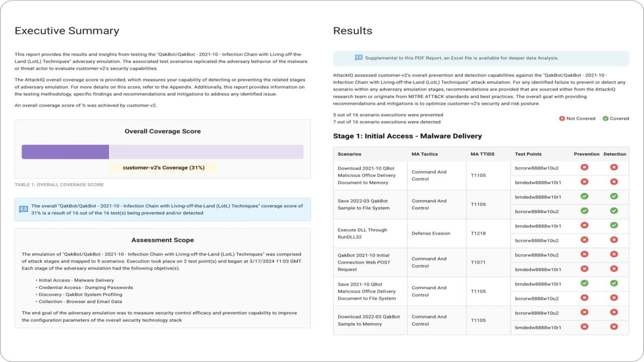Viewport: 644px width, 362px height.
Task: Click the Test Points column header
Action: [x=528, y=154]
